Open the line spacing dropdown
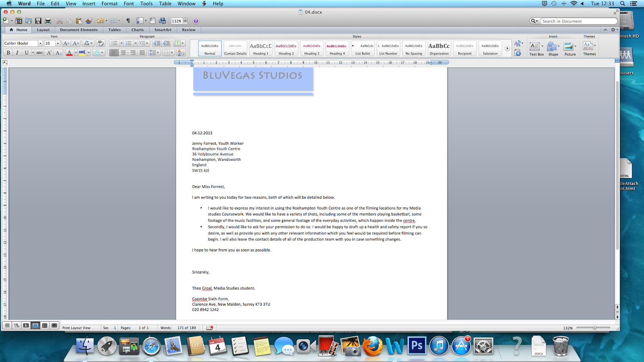Image resolution: width=644 pixels, height=362 pixels. (154, 53)
